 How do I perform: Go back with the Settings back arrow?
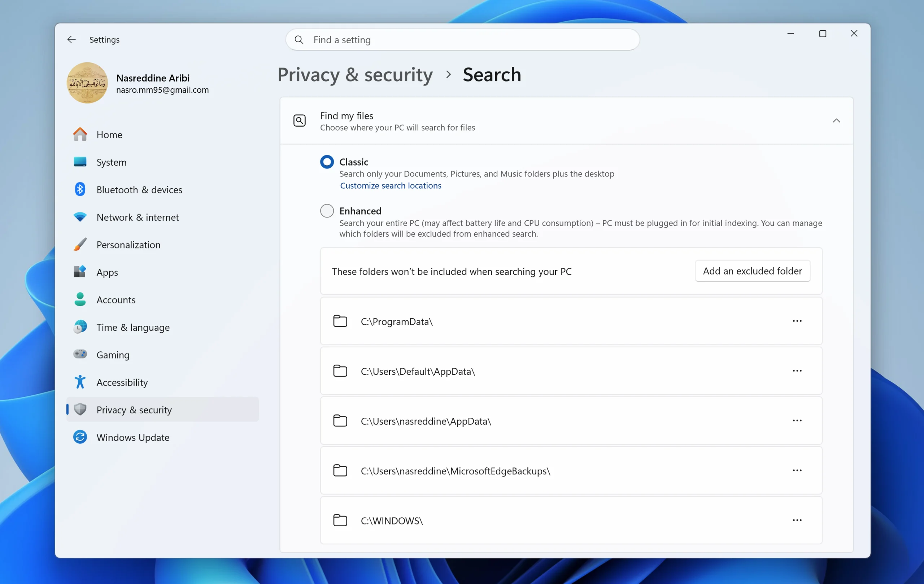tap(71, 39)
